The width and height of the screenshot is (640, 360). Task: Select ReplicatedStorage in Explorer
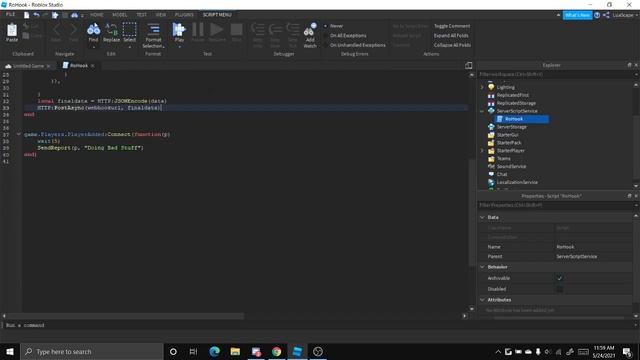[516, 103]
